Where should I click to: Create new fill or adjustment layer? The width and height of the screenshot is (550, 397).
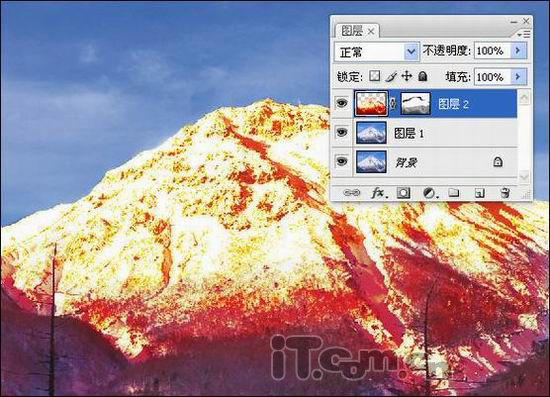pos(430,193)
